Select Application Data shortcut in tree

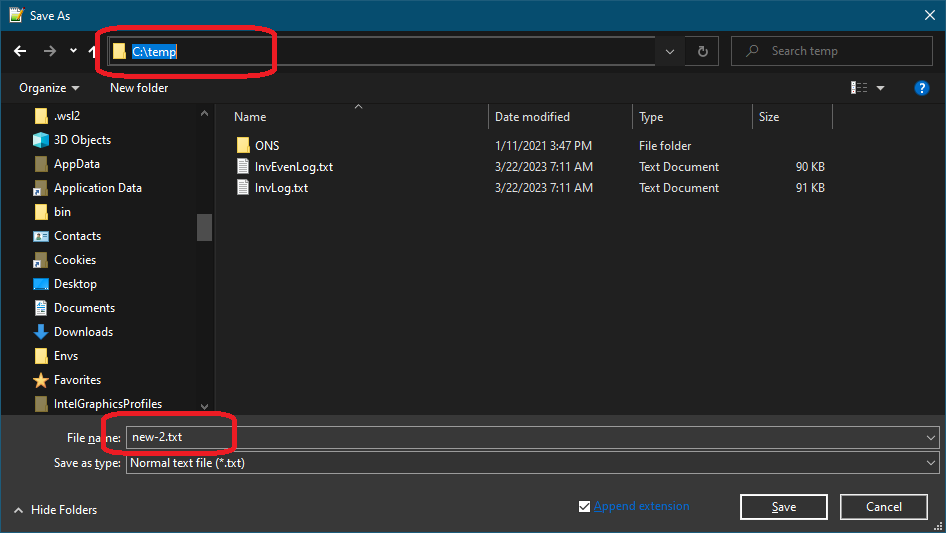coord(98,188)
